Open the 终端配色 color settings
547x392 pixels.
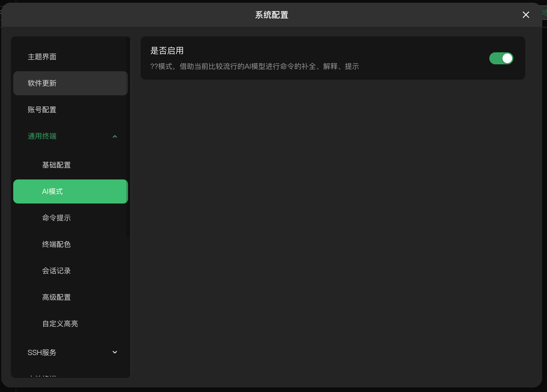pyautogui.click(x=56, y=244)
